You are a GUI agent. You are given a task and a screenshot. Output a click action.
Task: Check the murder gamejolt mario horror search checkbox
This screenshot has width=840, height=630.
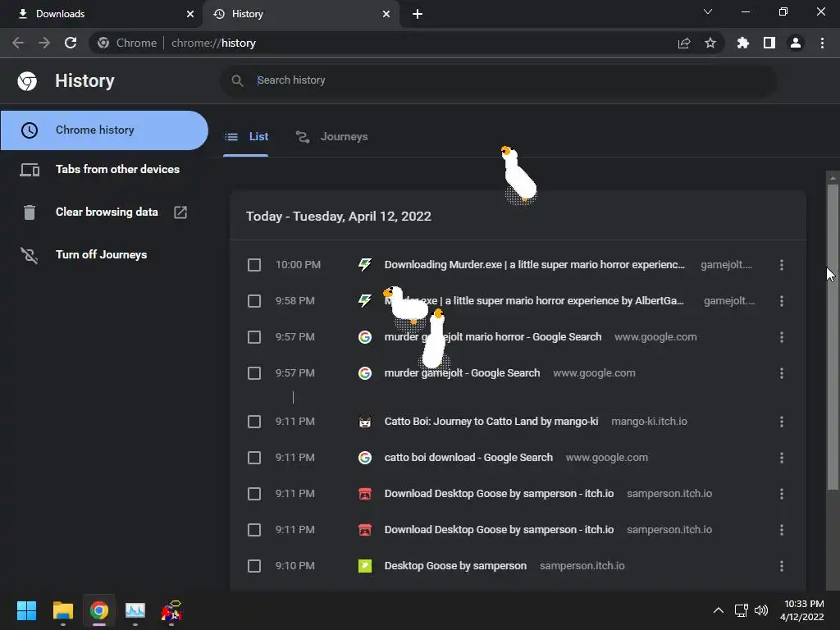pos(254,337)
